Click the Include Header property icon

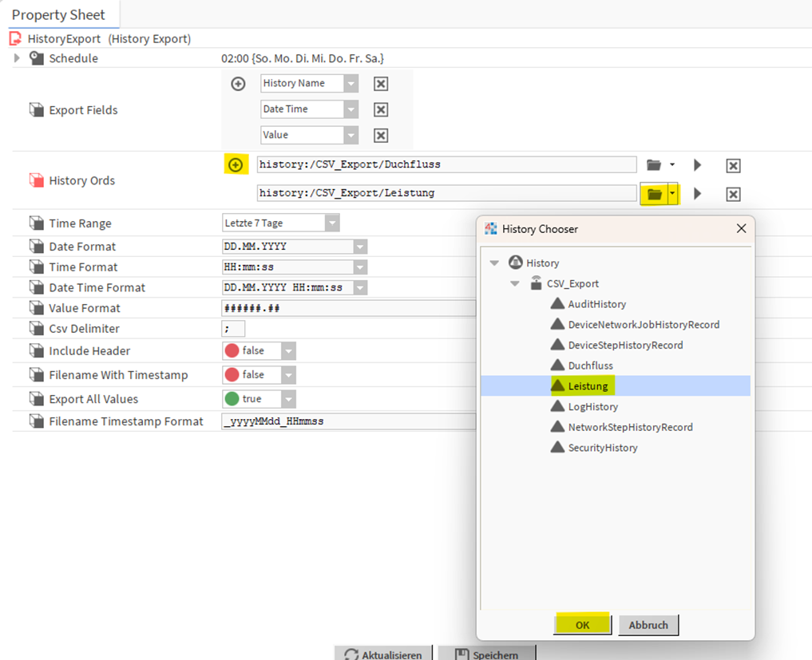click(36, 350)
